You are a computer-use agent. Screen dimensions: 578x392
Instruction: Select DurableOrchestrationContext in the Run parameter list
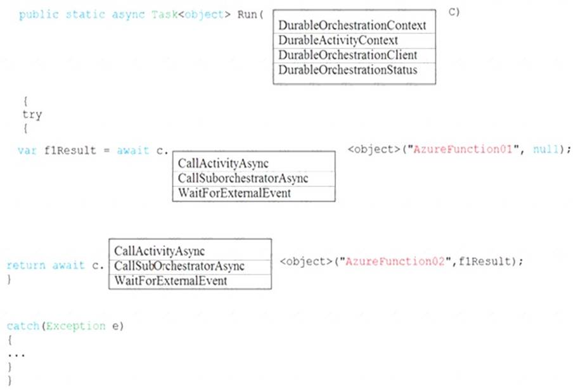(352, 25)
